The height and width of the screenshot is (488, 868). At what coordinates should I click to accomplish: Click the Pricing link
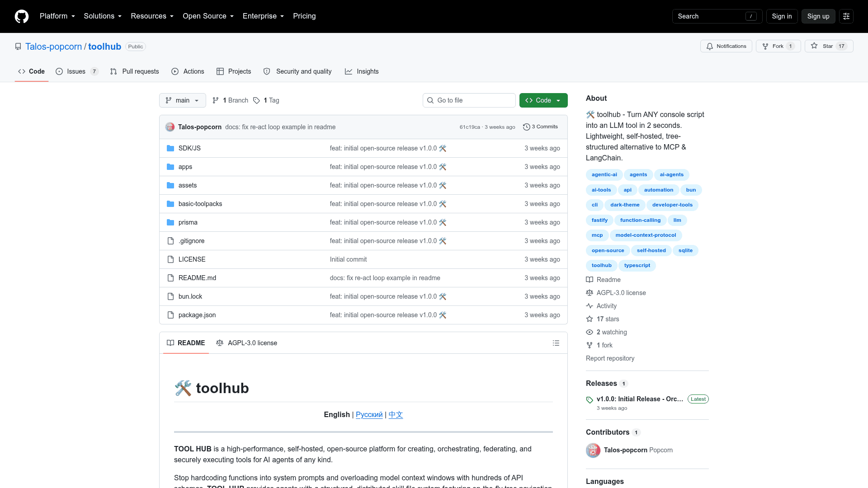click(x=304, y=16)
